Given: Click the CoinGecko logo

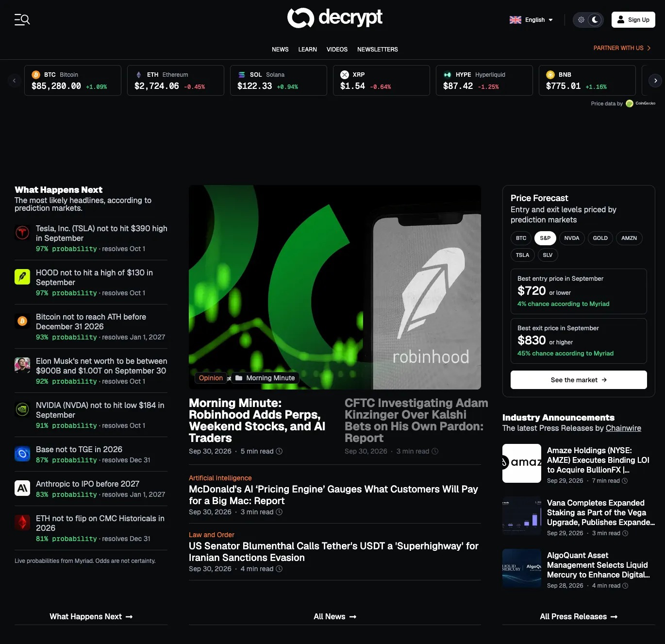Looking at the screenshot, I should tap(641, 103).
